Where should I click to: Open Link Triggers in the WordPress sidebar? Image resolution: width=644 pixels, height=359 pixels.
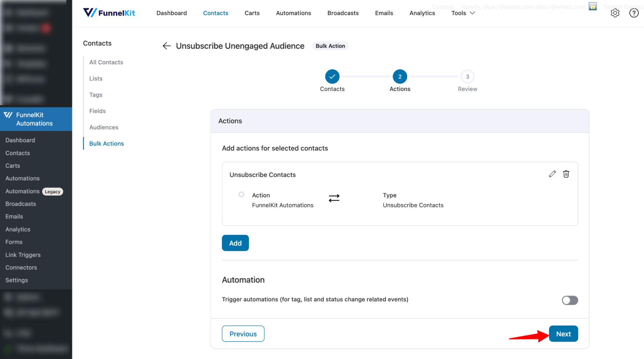[23, 255]
